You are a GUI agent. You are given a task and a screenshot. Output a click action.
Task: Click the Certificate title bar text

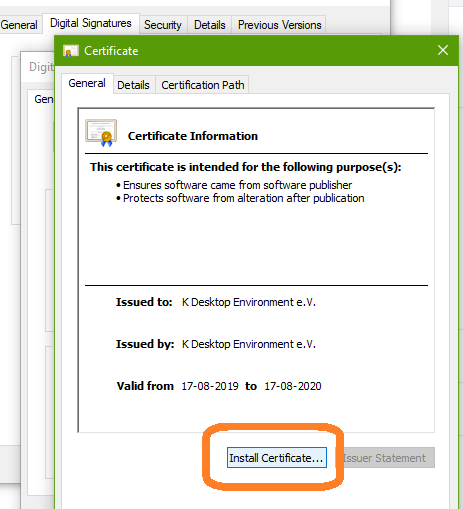[x=111, y=51]
